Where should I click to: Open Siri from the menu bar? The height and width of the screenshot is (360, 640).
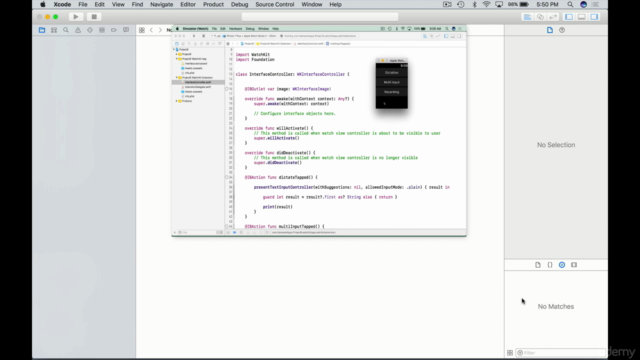pos(584,4)
